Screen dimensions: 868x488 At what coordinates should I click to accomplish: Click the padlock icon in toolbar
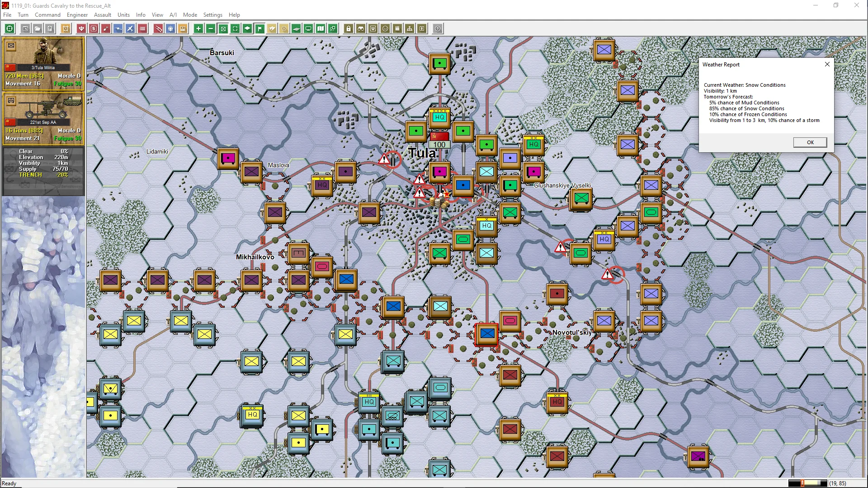348,28
